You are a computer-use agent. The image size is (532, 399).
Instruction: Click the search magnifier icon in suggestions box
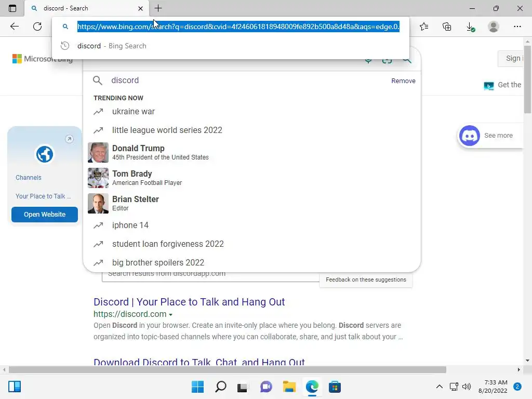[x=97, y=81]
